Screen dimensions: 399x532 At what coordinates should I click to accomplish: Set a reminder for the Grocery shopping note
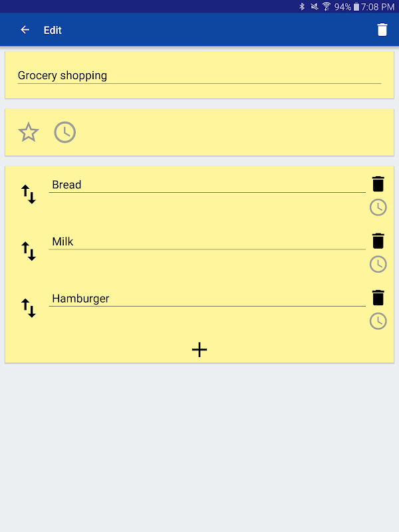tap(65, 132)
